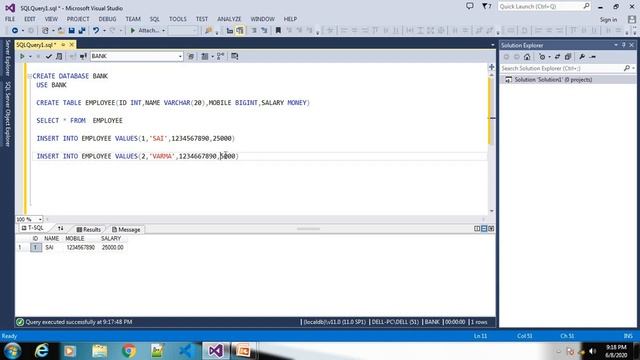Viewport: 640px width, 360px height.
Task: Open Google Chrome from the taskbar
Action: click(129, 351)
